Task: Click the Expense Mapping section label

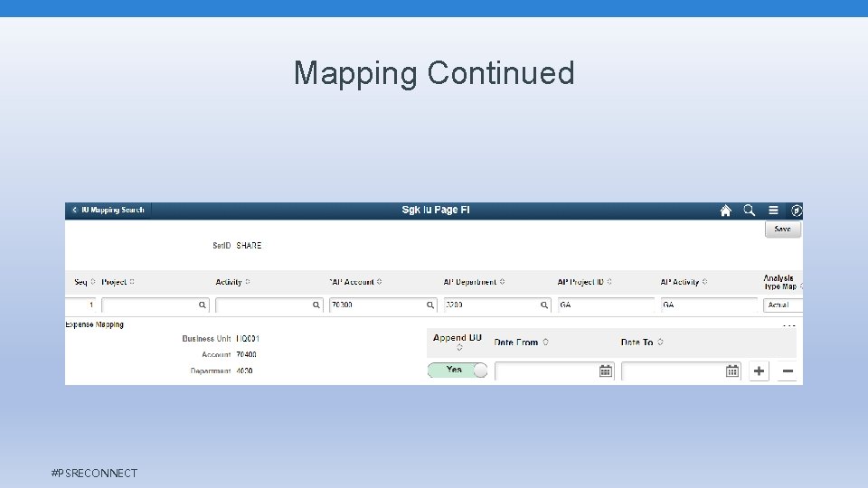Action: [95, 324]
